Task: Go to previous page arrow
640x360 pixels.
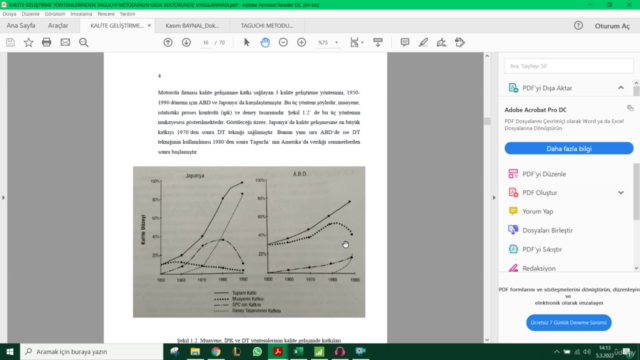Action: (168, 42)
